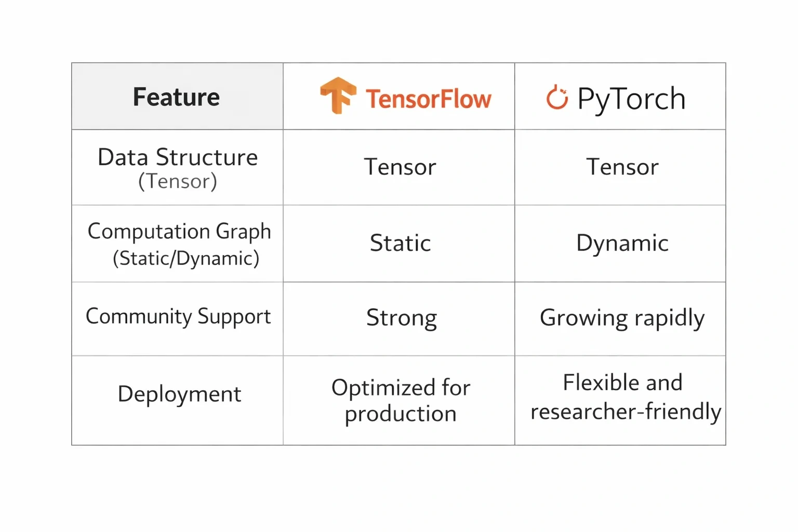Click the PyTorch flame icon
The width and height of the screenshot is (798, 532).
(557, 97)
